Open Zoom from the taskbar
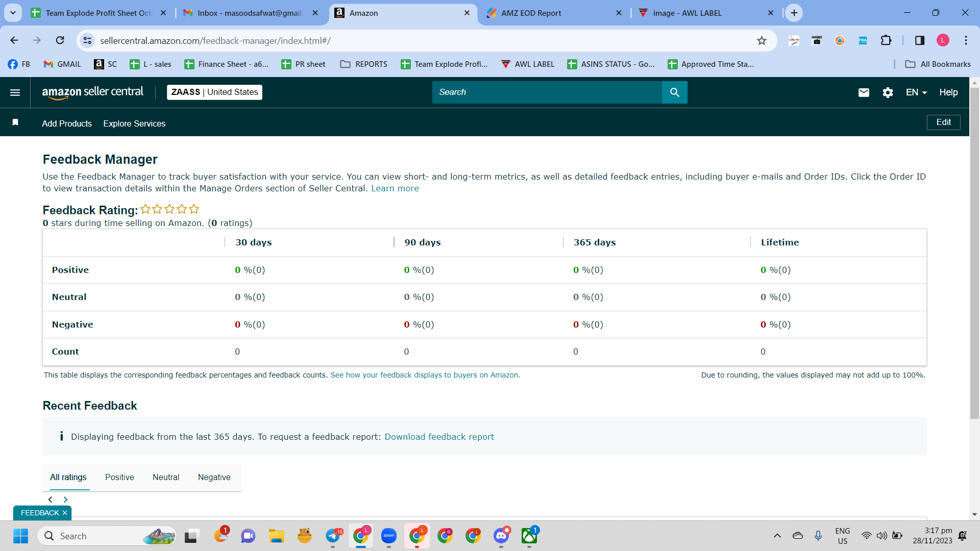Image resolution: width=980 pixels, height=551 pixels. pyautogui.click(x=389, y=536)
